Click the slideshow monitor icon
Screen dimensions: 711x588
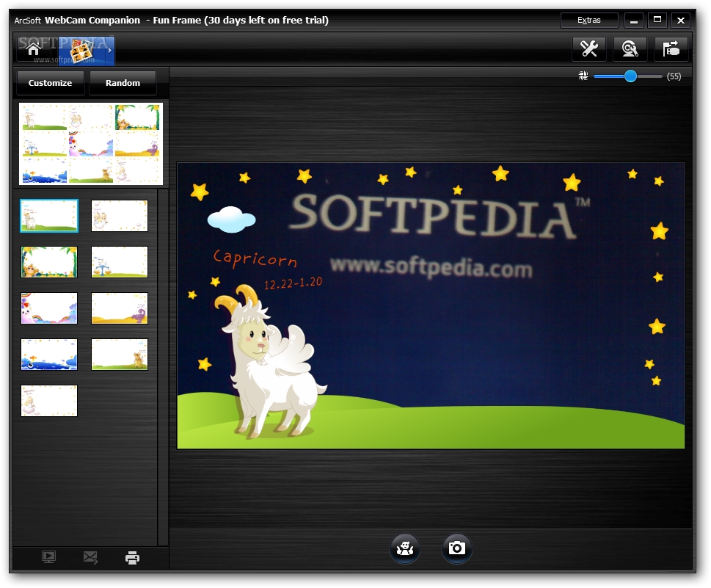pos(49,557)
